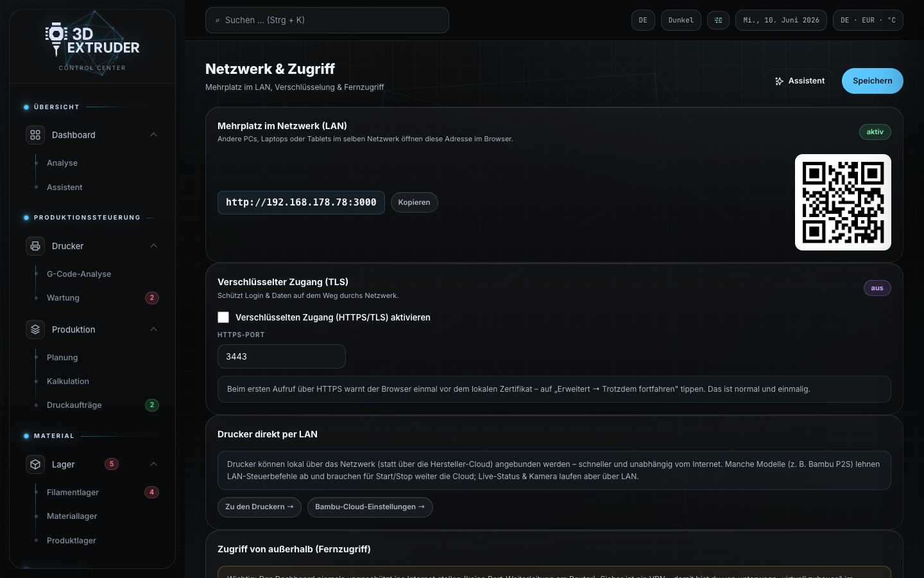Click the Verschlüsselter Zugang (TLS) title

click(x=283, y=282)
